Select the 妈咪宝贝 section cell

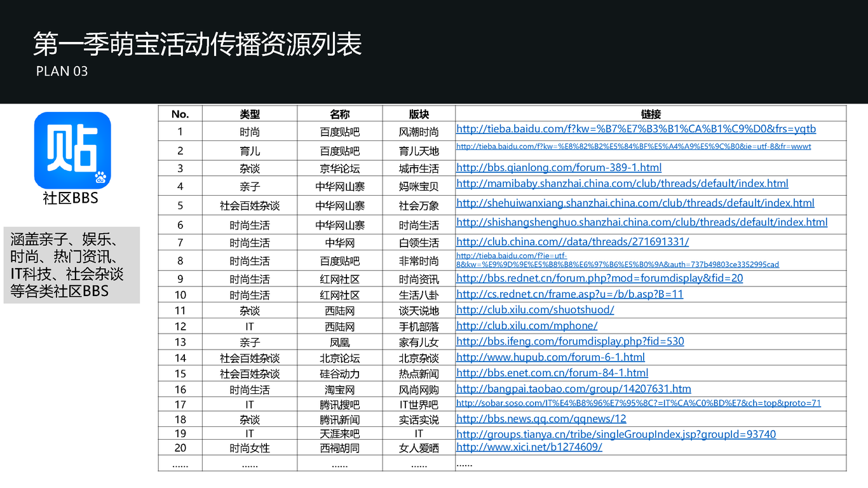(x=419, y=187)
